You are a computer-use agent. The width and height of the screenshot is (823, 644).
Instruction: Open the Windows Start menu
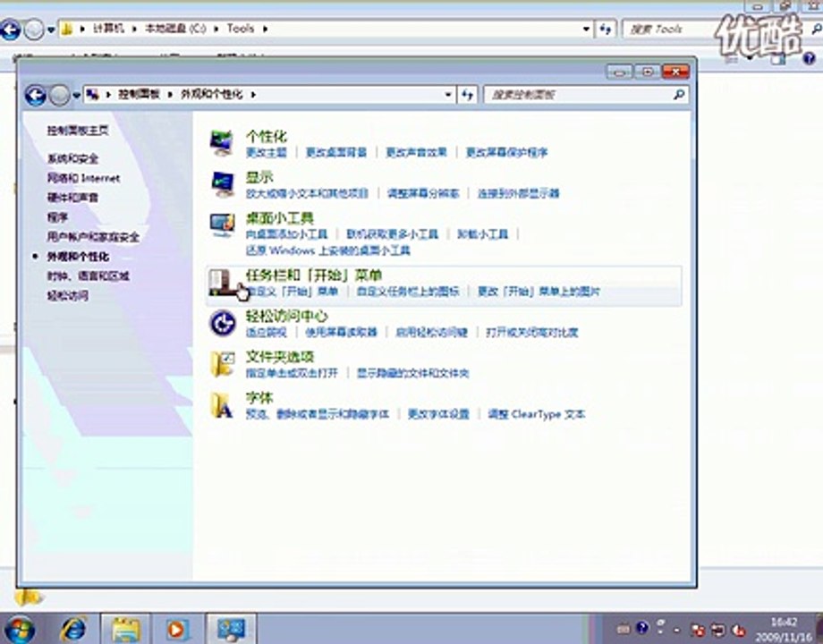[x=20, y=629]
